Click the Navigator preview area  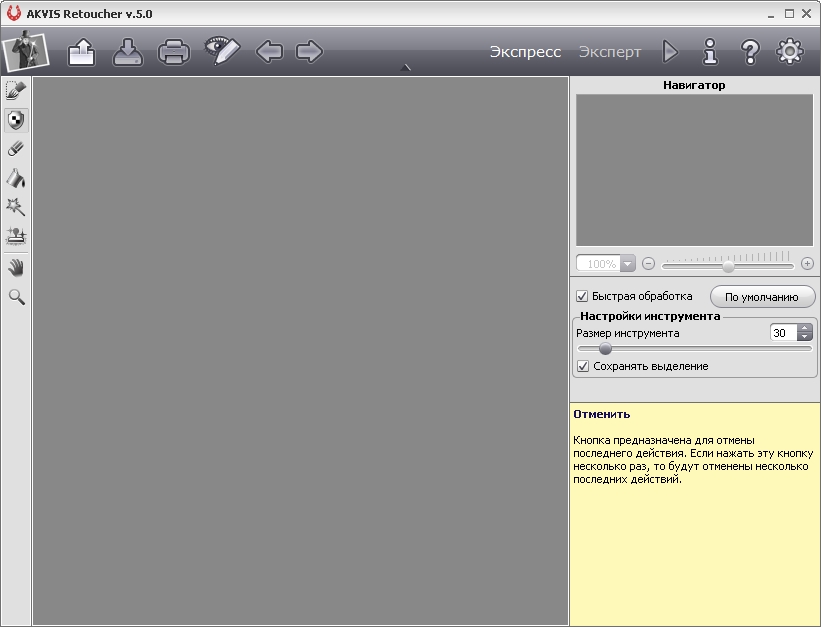coord(694,170)
